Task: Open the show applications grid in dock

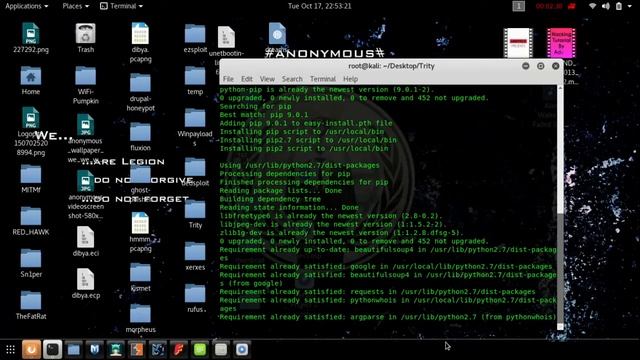Action: tap(10, 349)
